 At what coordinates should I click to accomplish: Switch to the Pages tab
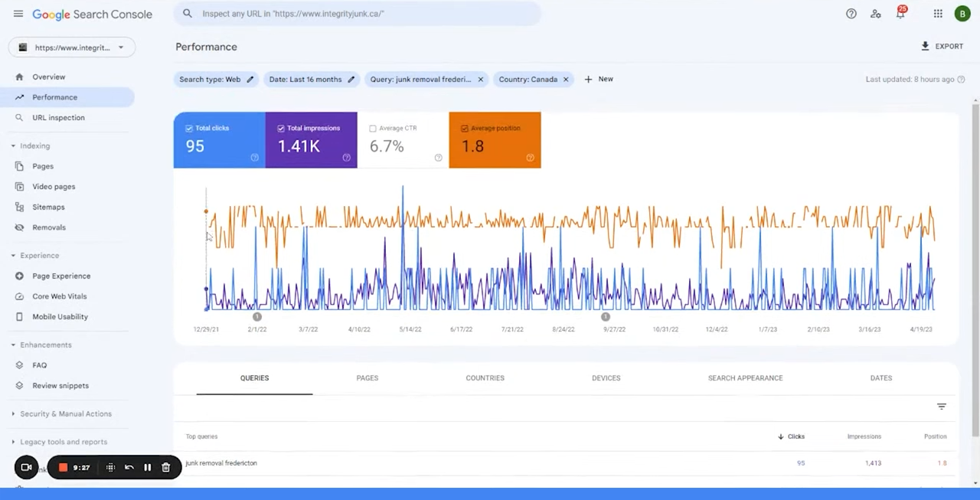click(x=367, y=378)
